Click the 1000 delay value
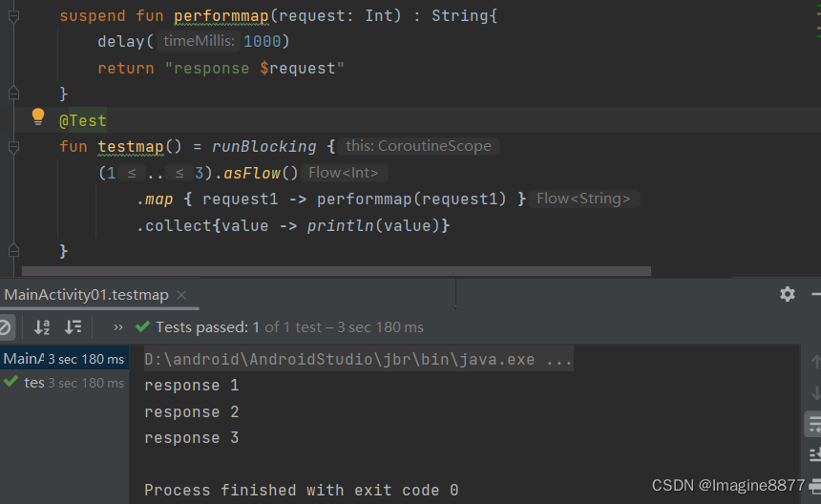Image resolution: width=821 pixels, height=504 pixels. click(262, 41)
